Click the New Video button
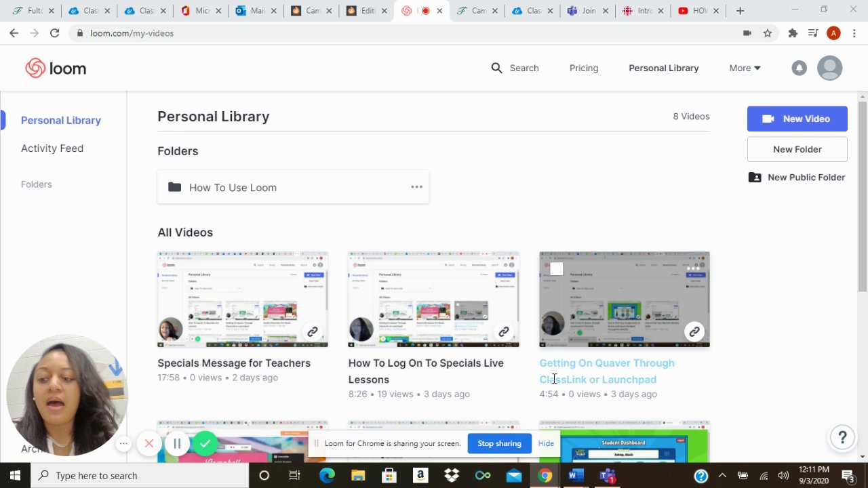 797,119
